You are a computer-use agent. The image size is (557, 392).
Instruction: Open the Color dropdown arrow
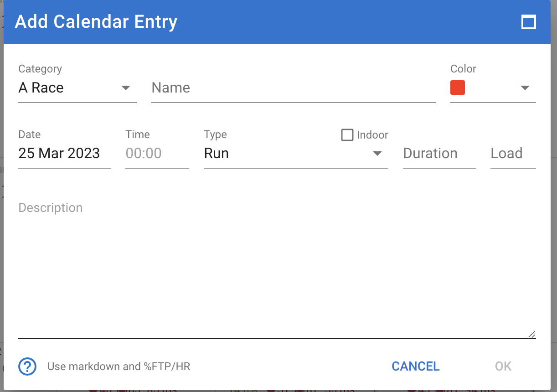point(525,88)
